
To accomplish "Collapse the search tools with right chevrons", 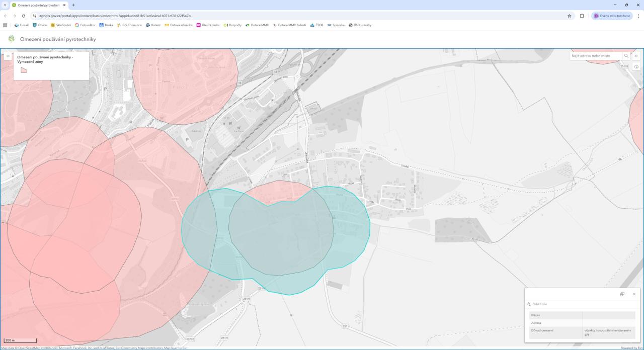I will 636,56.
